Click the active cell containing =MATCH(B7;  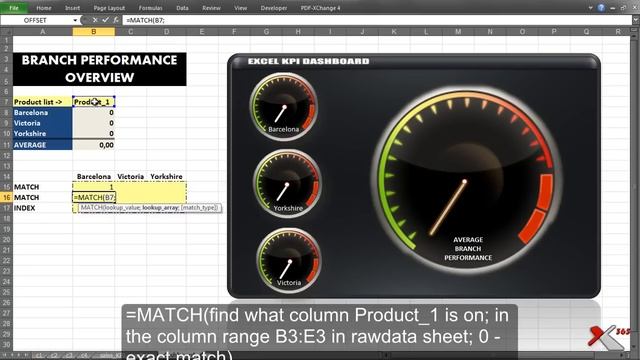(94, 197)
